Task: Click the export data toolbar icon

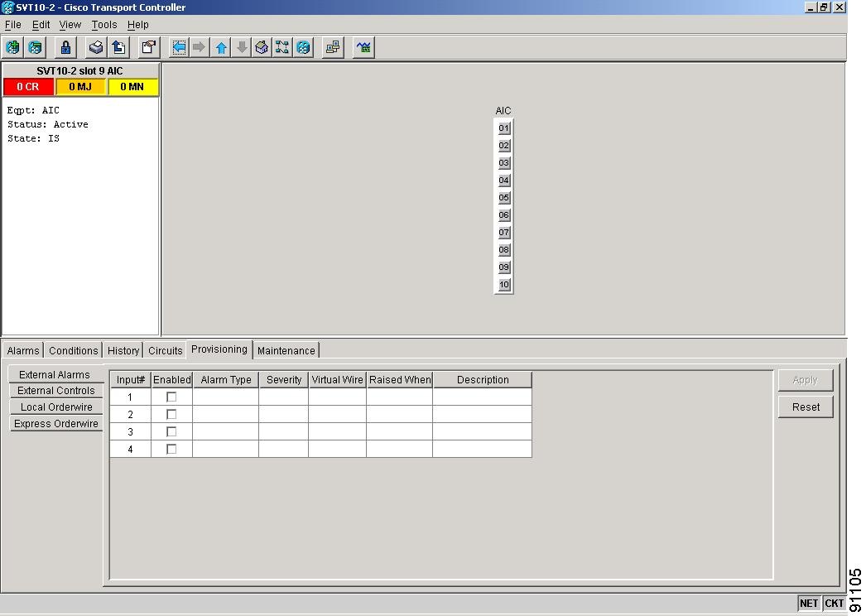Action: pyautogui.click(x=118, y=47)
